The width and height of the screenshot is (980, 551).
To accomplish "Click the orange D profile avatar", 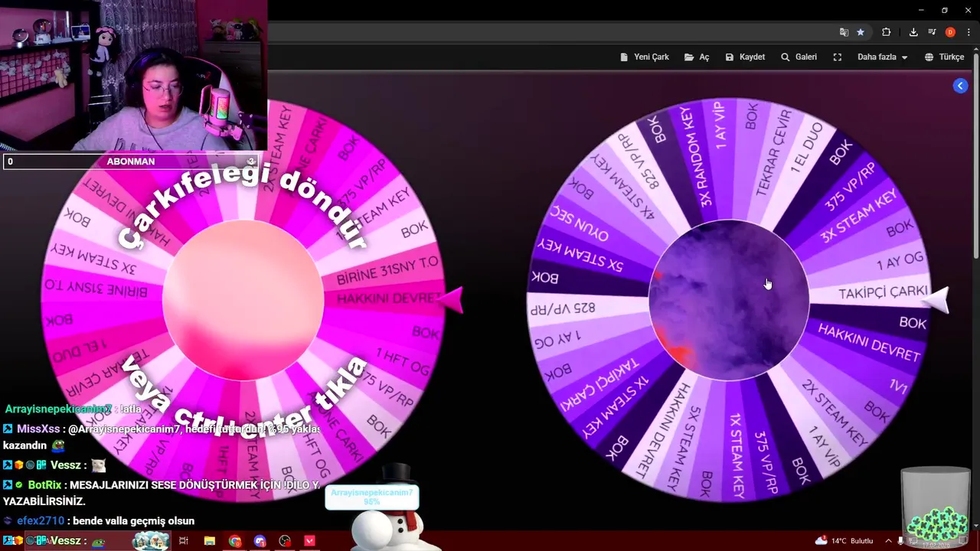I will [x=950, y=32].
